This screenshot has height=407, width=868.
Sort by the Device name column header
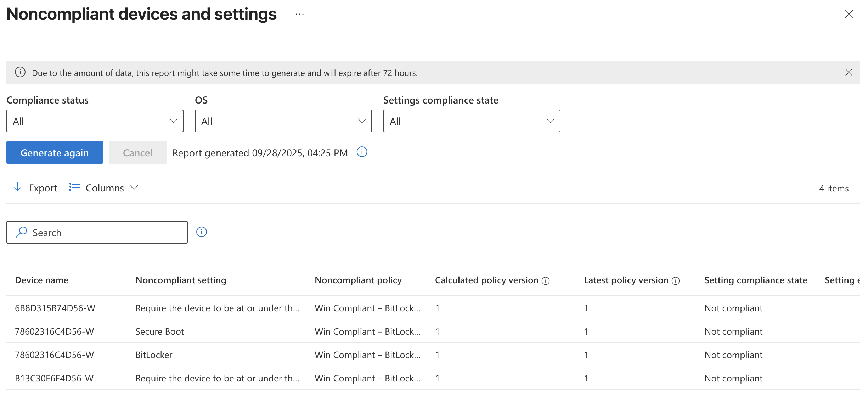point(41,280)
